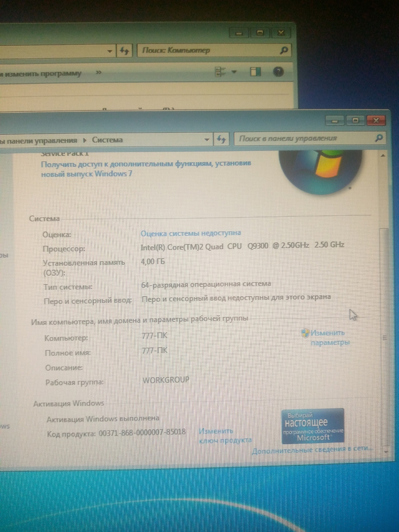
Task: Select the product code 00371-868-0000007-85018
Action: click(142, 432)
